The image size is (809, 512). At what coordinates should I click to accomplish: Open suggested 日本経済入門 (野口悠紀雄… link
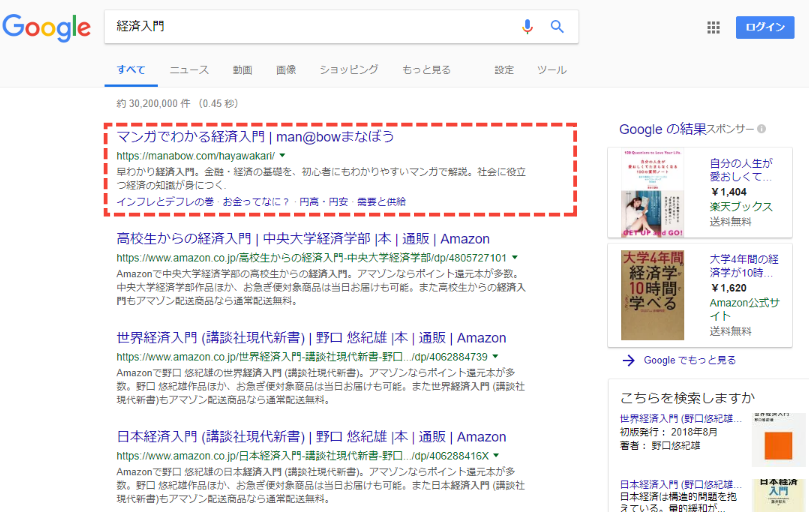pos(681,485)
